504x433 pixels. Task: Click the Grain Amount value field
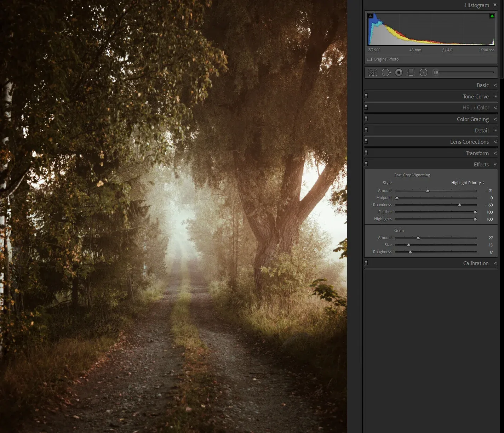click(491, 238)
